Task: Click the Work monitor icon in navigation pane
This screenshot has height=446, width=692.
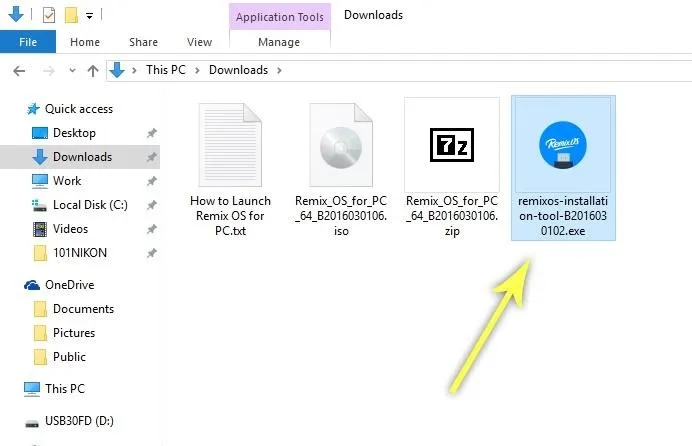Action: tap(40, 180)
